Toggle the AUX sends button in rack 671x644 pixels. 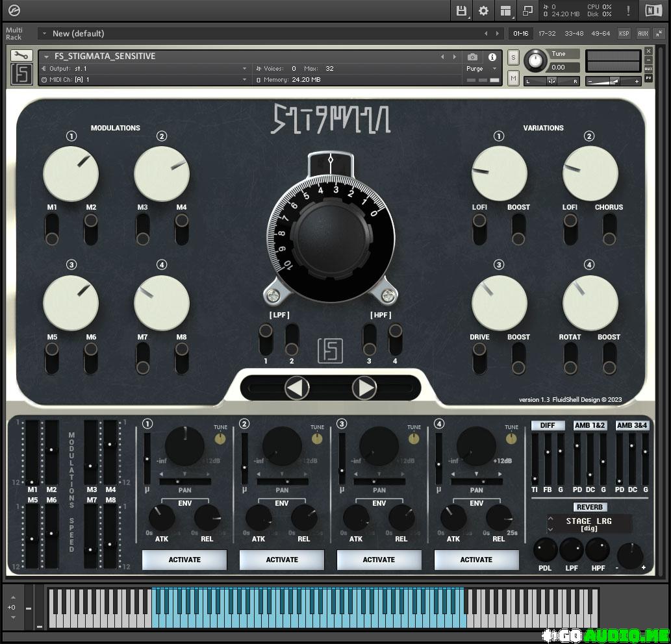643,33
